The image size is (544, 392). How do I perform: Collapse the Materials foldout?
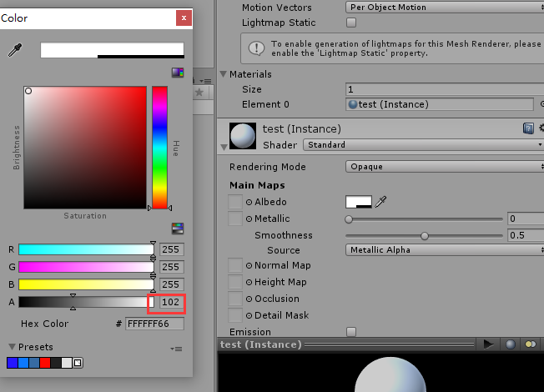(x=224, y=74)
